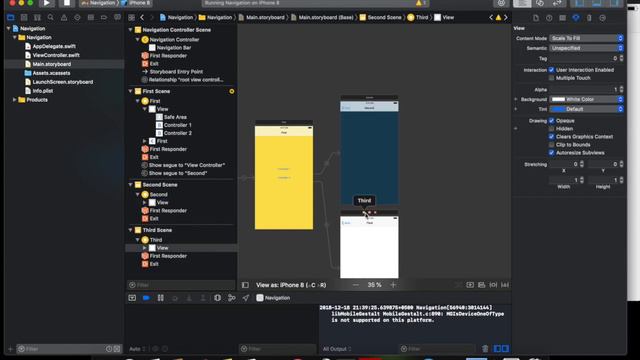This screenshot has height=360, width=640.
Task: Collapse the Third Scene disclosure triangle
Action: click(x=131, y=230)
